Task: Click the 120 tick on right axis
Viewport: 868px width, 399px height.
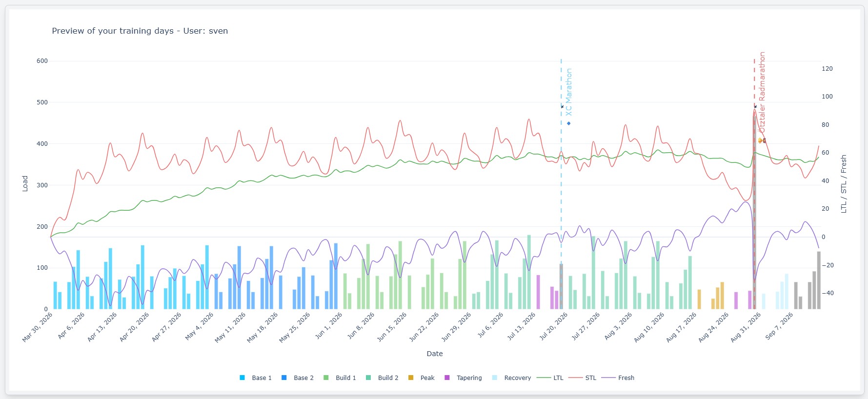Action: pos(827,69)
